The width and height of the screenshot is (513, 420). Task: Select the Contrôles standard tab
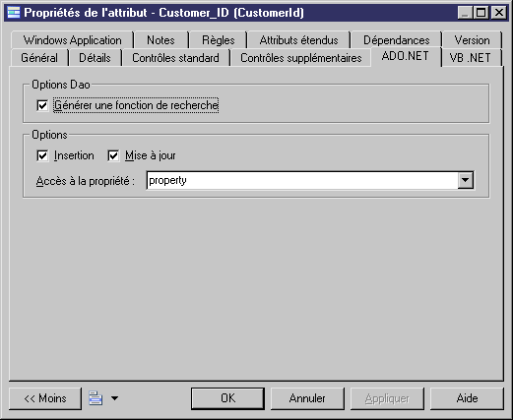pos(175,58)
